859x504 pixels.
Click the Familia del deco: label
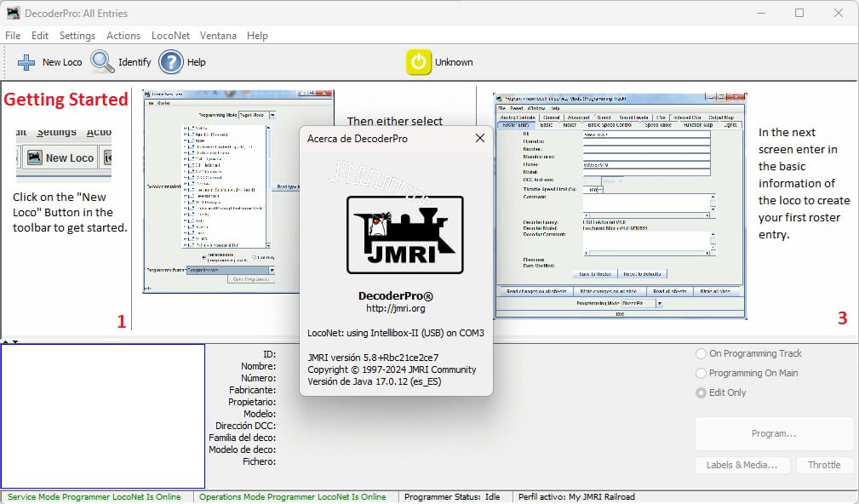point(242,438)
